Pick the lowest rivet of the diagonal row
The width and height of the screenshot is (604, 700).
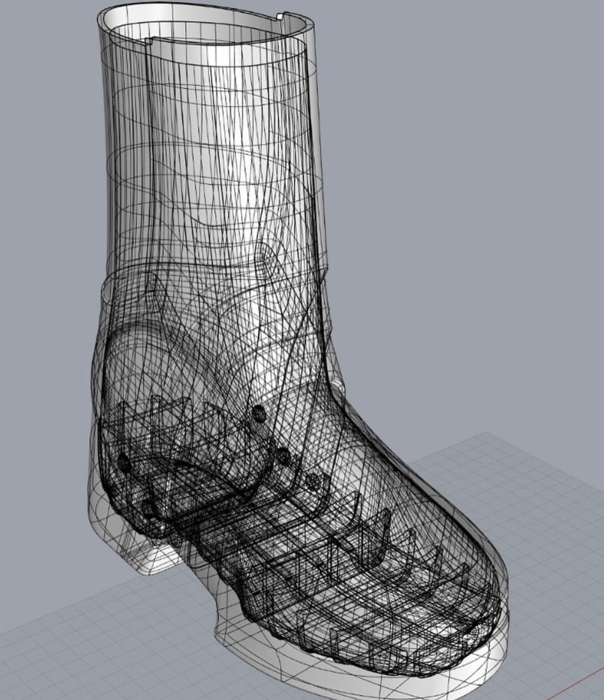coord(313,480)
